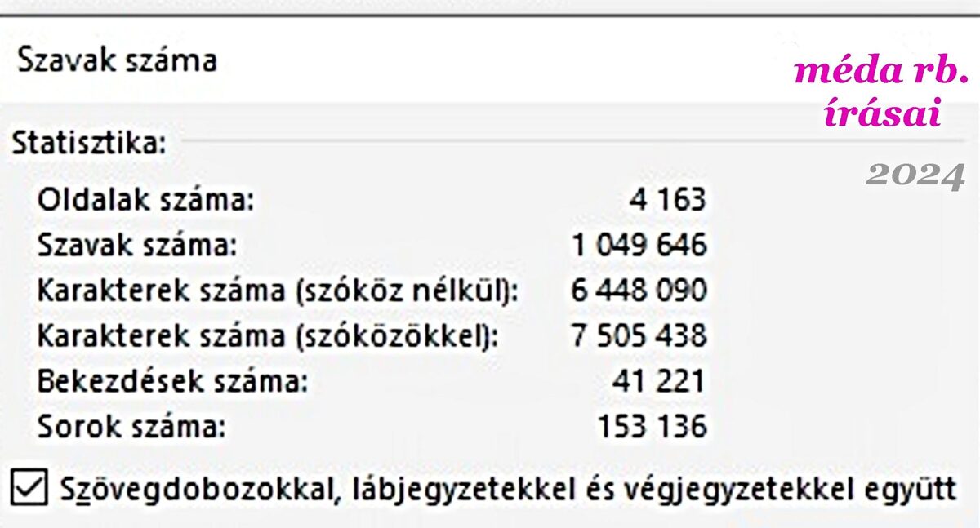This screenshot has height=528, width=980.
Task: Click the 'Bekezdések száma:' label
Action: (x=172, y=381)
